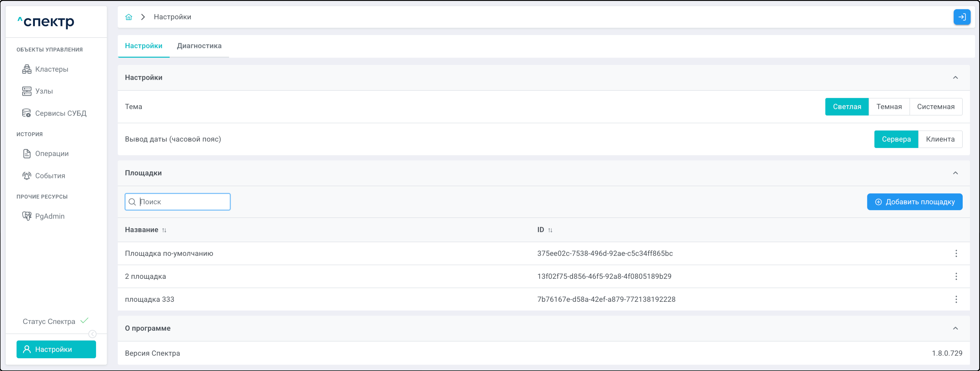Collapse the sidebar with the round arrow
This screenshot has width=980, height=371.
coord(92,334)
